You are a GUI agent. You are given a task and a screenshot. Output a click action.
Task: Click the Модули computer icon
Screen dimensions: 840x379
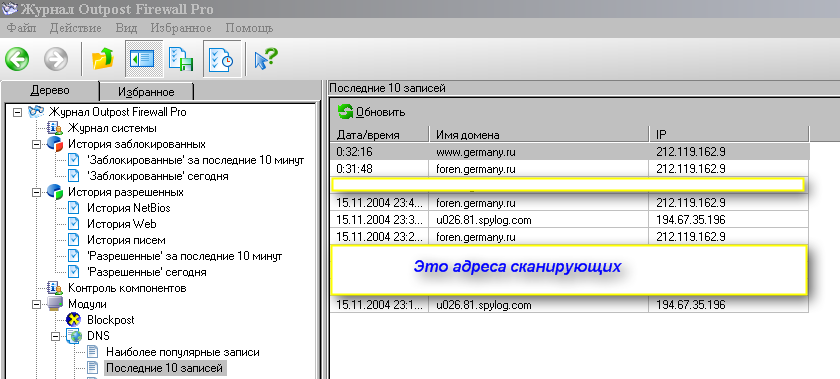55,304
